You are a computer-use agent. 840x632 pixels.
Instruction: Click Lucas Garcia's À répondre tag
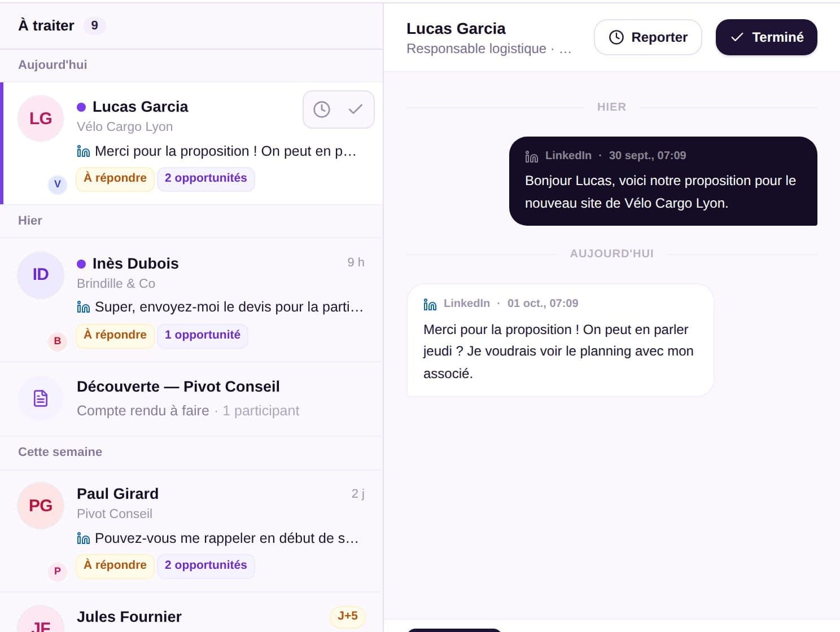(x=115, y=178)
